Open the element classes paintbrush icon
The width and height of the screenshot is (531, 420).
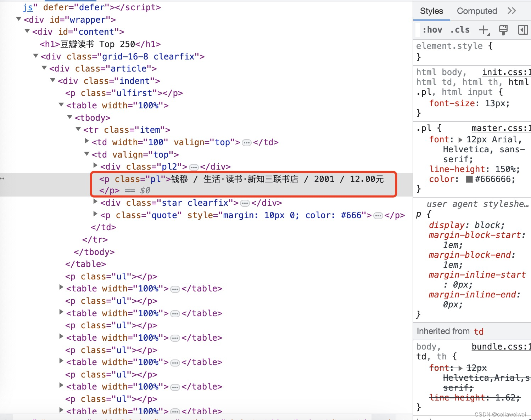[503, 30]
